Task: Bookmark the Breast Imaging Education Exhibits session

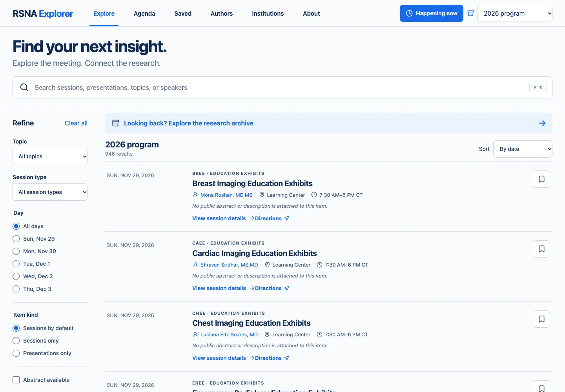Action: pyautogui.click(x=541, y=179)
